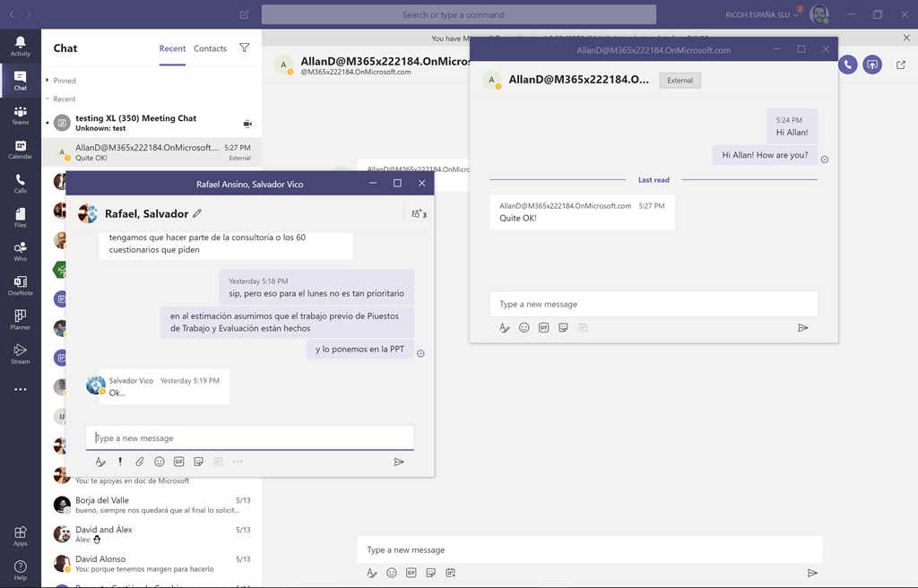Open David and Álex chat
918x588 pixels.
pos(152,534)
